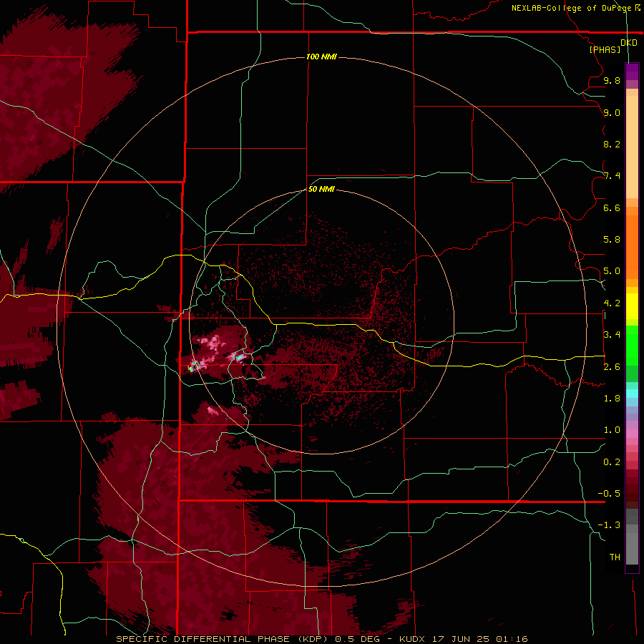Click the 9.8 legend value

tap(612, 80)
